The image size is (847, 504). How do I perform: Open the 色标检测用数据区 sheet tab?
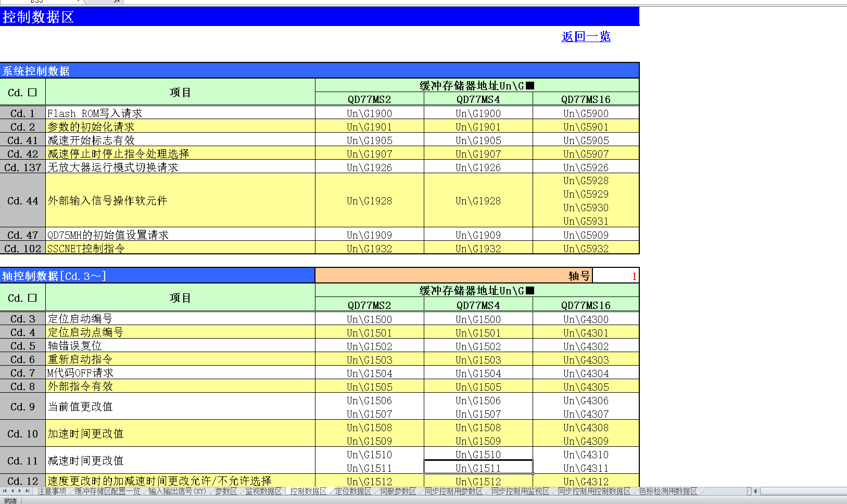[x=668, y=491]
